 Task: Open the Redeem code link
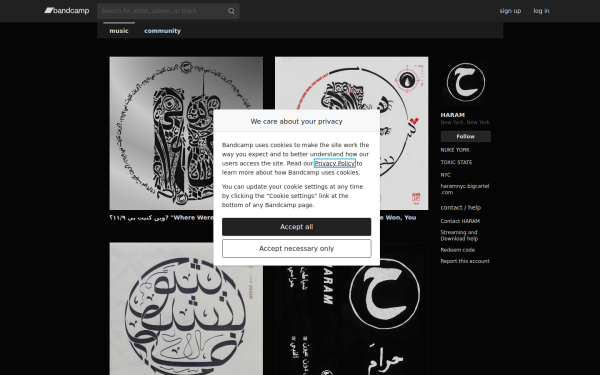click(x=458, y=250)
